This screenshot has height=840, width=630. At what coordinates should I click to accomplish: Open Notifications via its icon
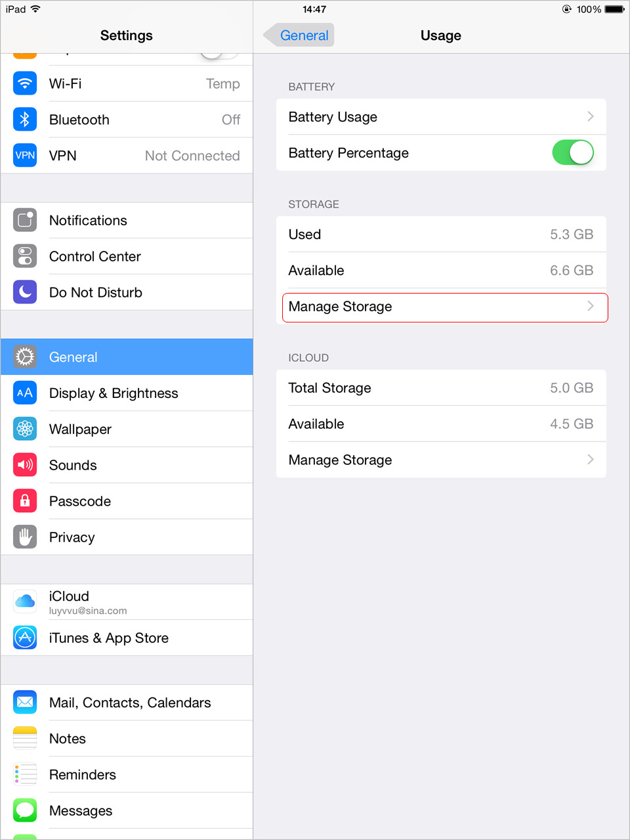pyautogui.click(x=25, y=220)
